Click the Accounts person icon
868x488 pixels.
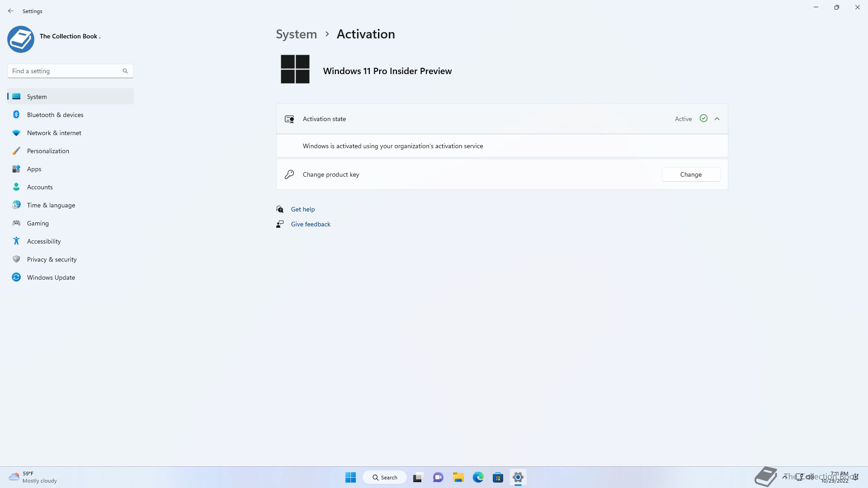point(16,187)
